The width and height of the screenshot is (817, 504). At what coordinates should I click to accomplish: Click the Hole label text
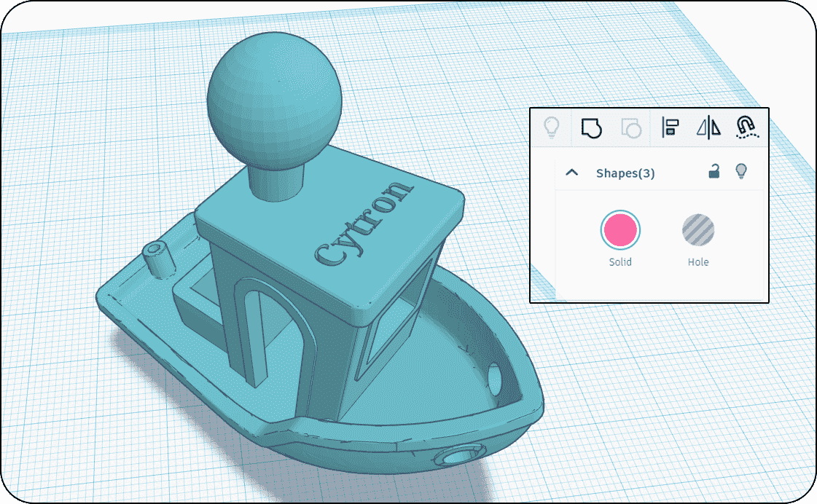[698, 262]
